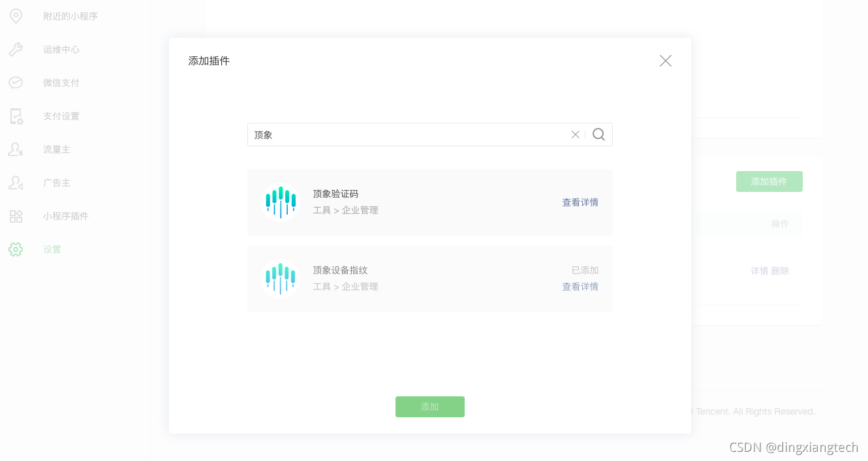This screenshot has width=868, height=461.
Task: Click 工具 > 企业管理 under 顶象验证码
Action: pyautogui.click(x=345, y=210)
